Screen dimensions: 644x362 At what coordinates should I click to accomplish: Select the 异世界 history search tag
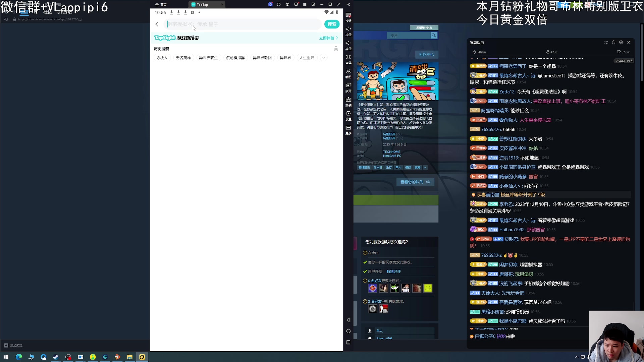(x=285, y=58)
